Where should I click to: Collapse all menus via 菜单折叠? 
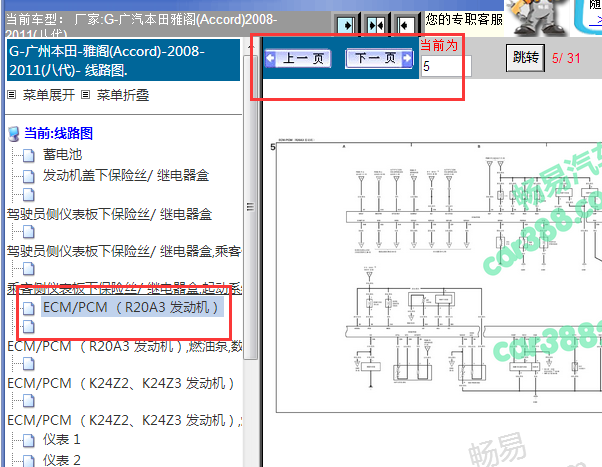[123, 95]
